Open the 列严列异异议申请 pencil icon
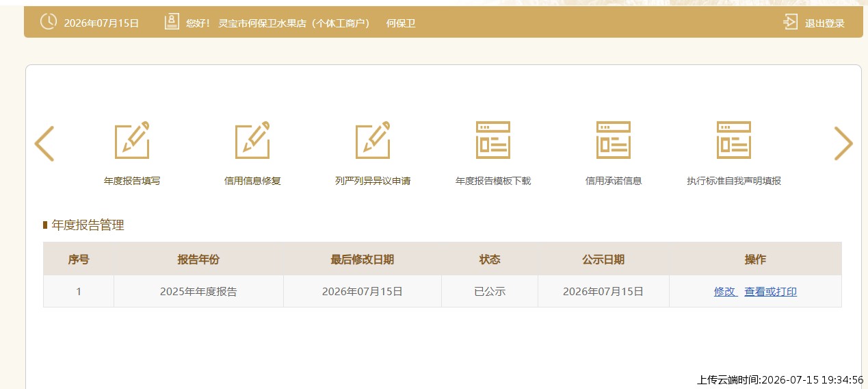This screenshot has height=389, width=868. click(x=373, y=140)
